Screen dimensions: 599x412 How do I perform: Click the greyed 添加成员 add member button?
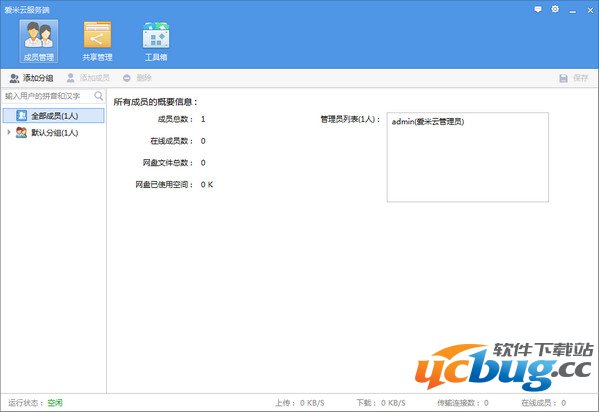point(88,78)
